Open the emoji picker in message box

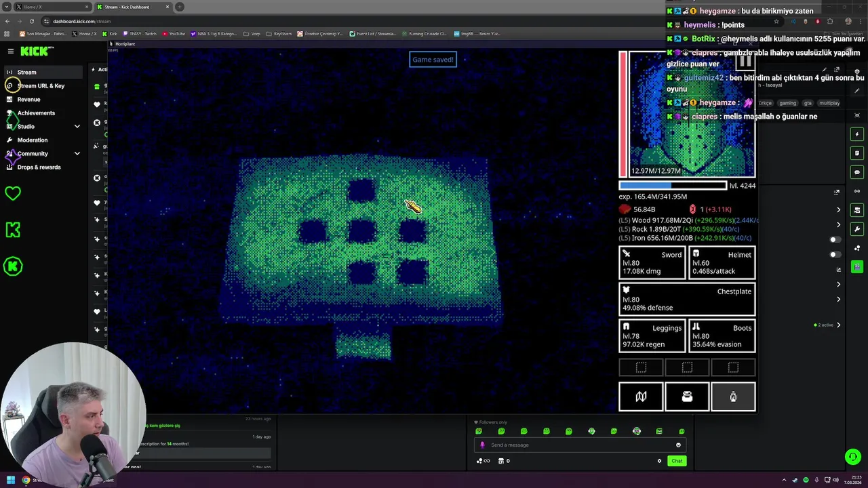pos(678,445)
